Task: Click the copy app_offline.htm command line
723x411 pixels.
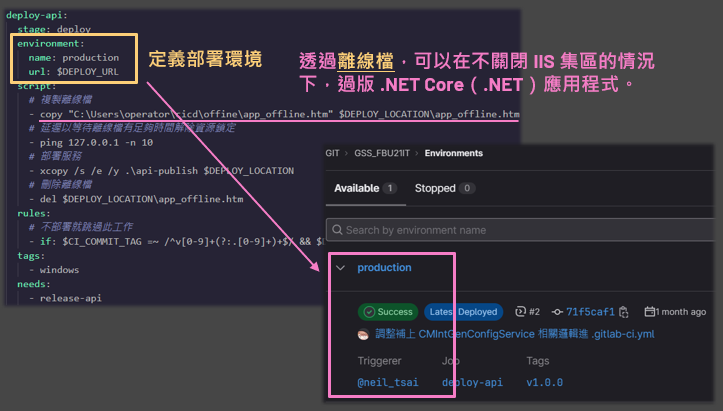Action: click(x=274, y=114)
